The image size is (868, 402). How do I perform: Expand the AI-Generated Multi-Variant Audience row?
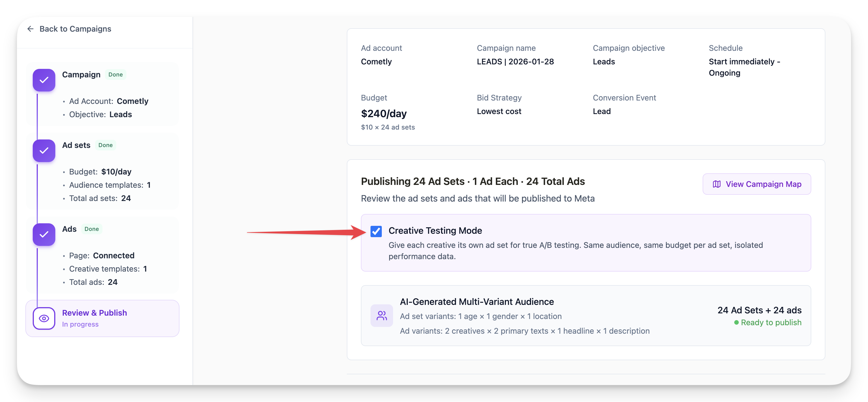coord(476,301)
